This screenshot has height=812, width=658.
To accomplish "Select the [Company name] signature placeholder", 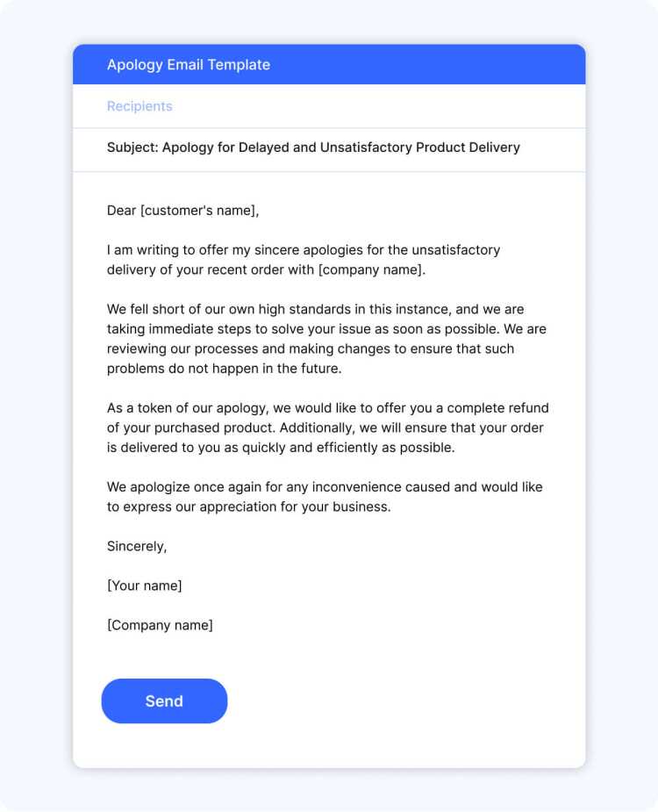I will 160,625.
